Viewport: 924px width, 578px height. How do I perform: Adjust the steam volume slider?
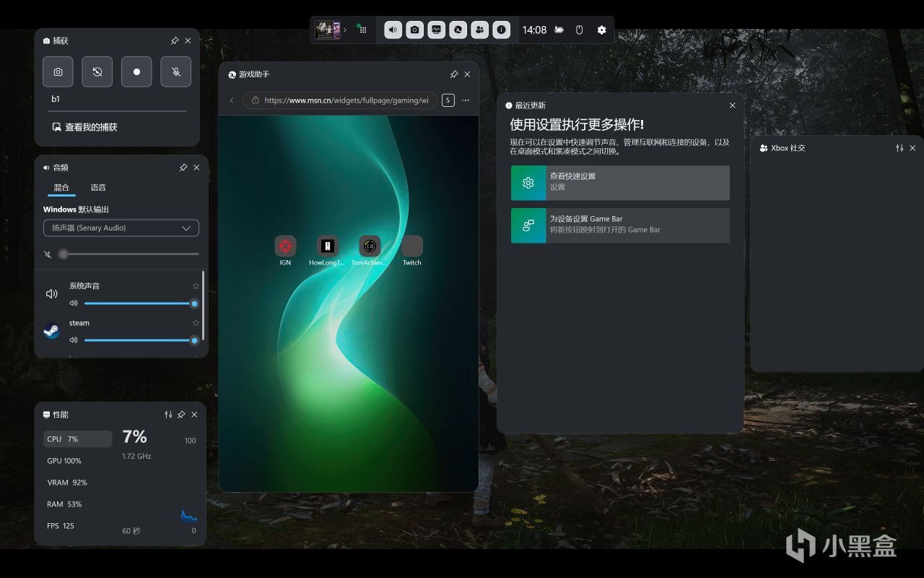pos(141,340)
